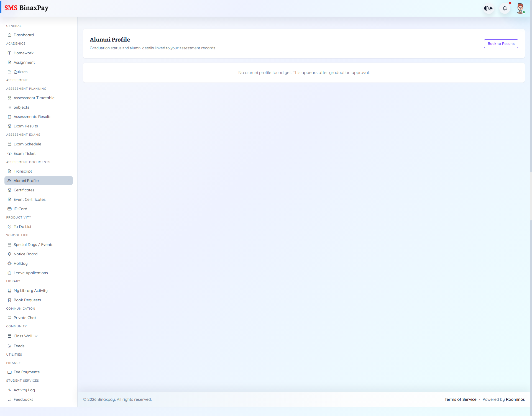Expand the Class Wall menu

(x=36, y=336)
